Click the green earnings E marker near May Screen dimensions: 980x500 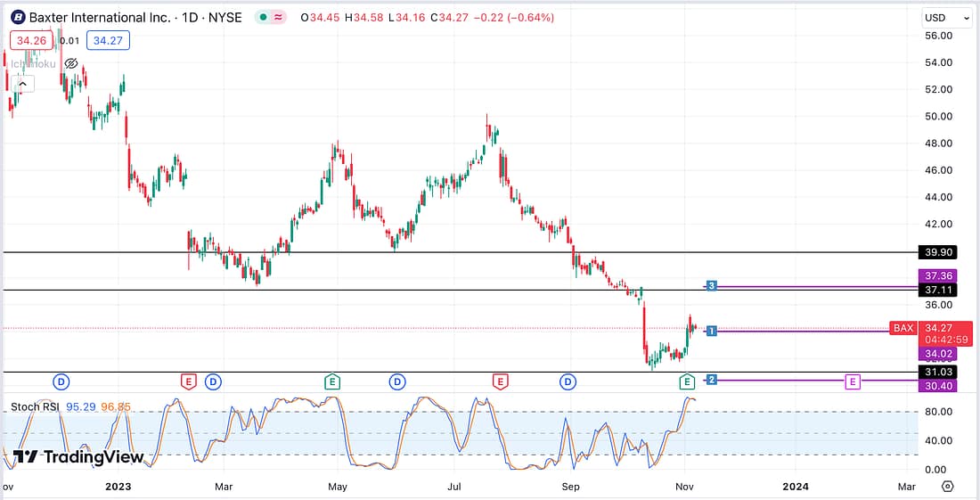332,381
